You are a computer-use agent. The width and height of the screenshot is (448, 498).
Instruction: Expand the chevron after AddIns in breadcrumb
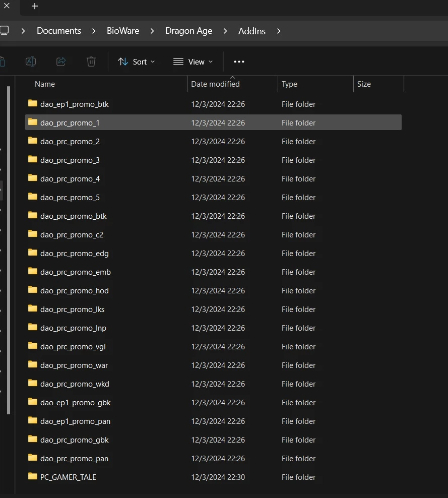point(279,31)
